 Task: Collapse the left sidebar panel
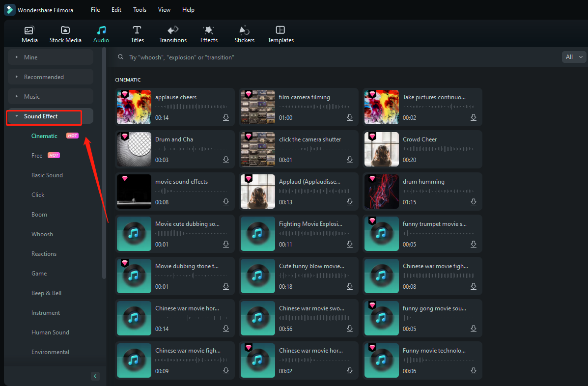(x=95, y=376)
